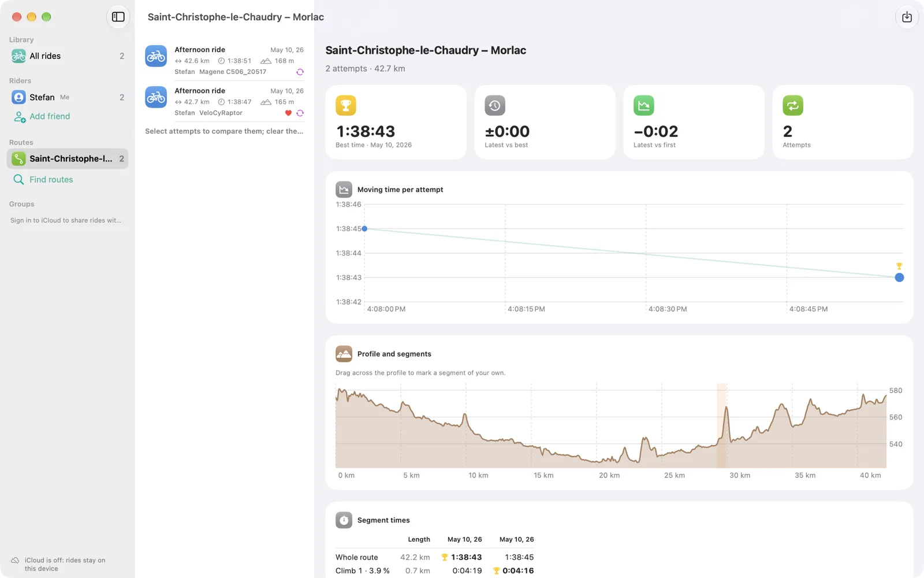The height and width of the screenshot is (578, 924).
Task: Click bike icon of the 42.6 km ride
Action: click(x=156, y=56)
